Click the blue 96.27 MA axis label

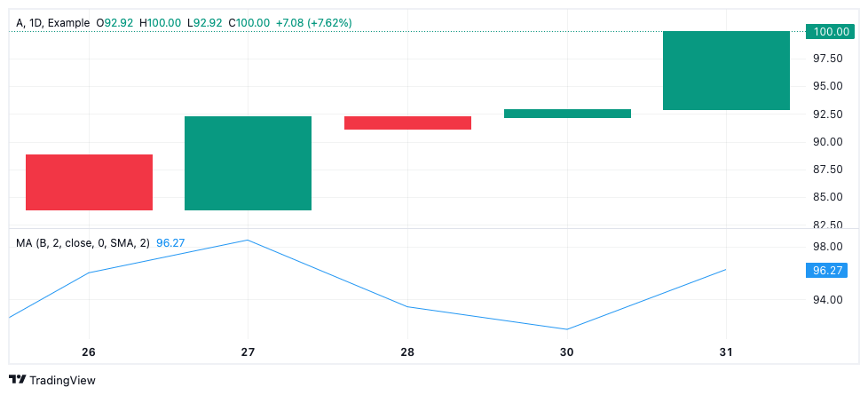[830, 270]
